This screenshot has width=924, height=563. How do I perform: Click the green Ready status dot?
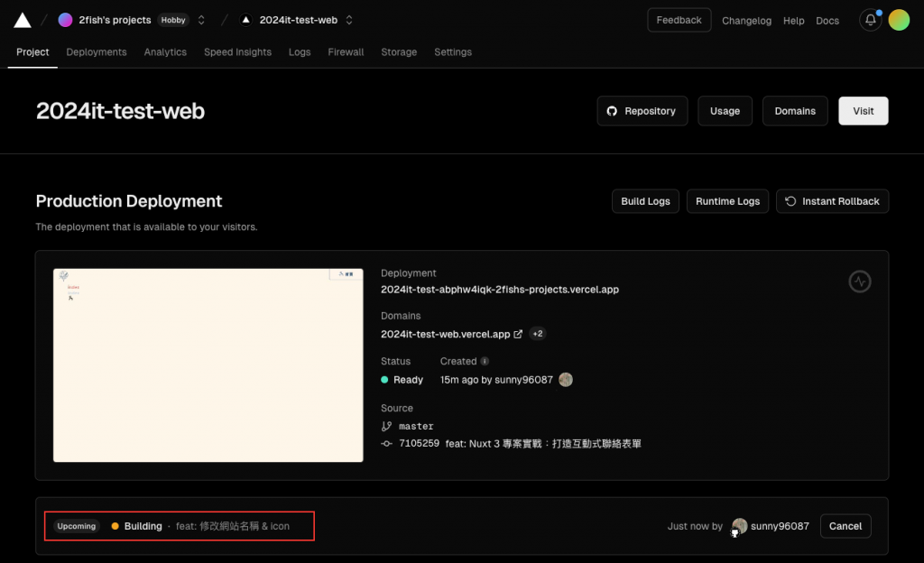click(x=384, y=380)
